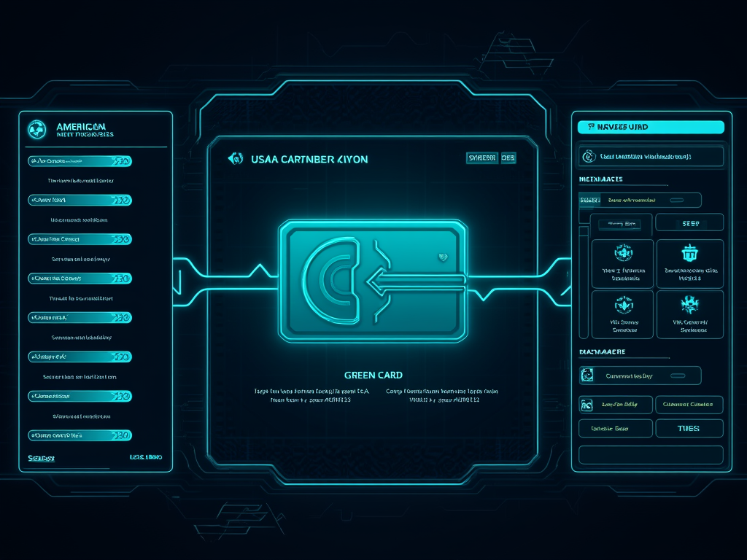Click the OEB button in the center panel header
Viewport: 747px width, 560px height.
[x=508, y=157]
